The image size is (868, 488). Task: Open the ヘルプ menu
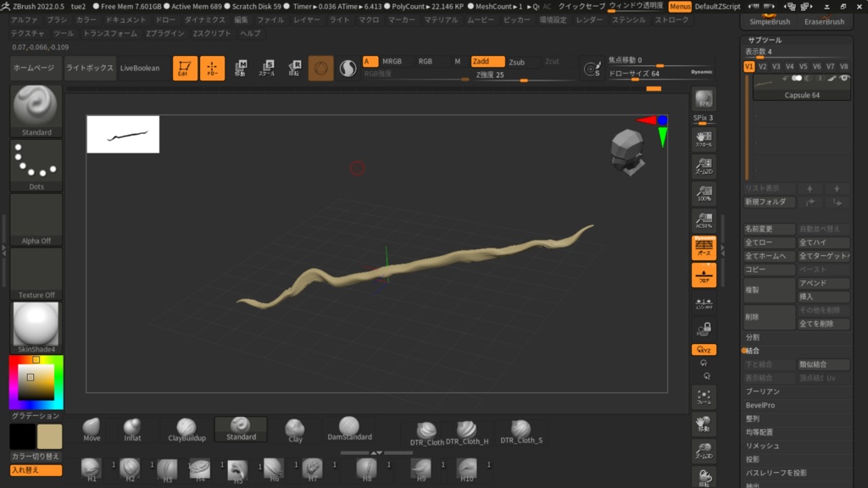pos(250,33)
